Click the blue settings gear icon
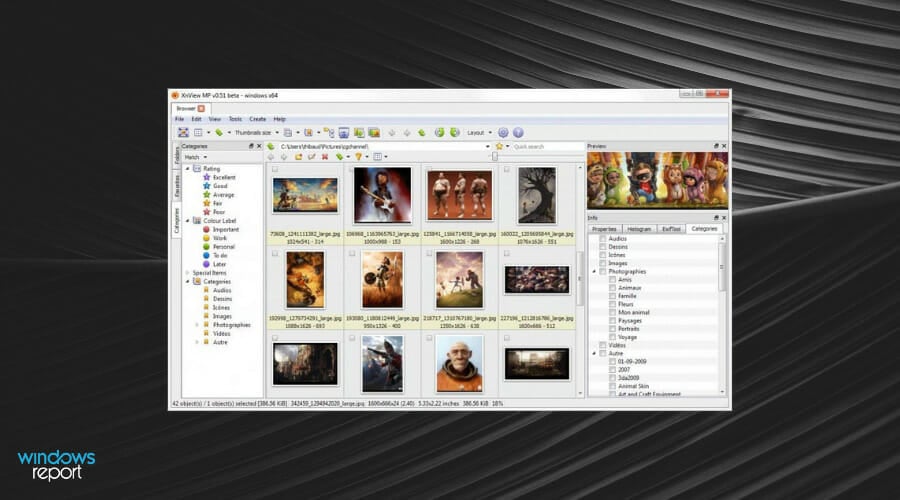Viewport: 900px width, 500px height. [x=503, y=133]
